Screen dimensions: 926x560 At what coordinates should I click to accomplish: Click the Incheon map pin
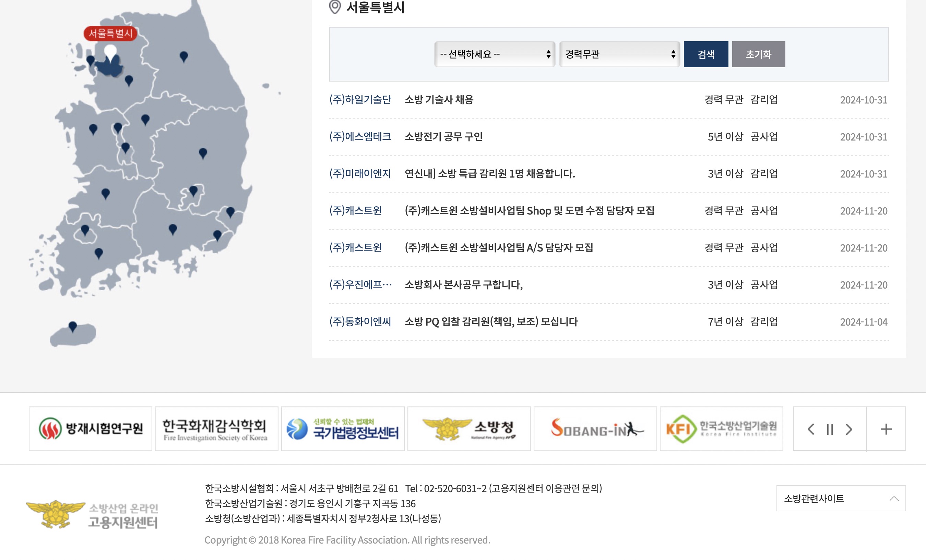point(90,60)
